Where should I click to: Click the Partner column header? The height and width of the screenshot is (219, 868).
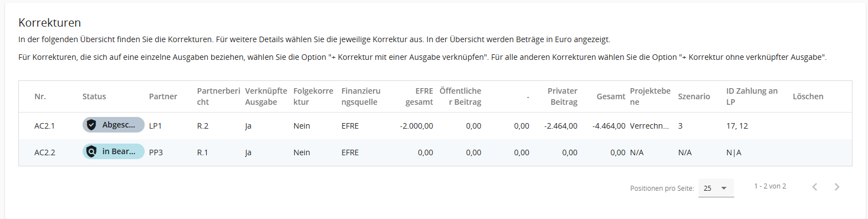coord(163,96)
